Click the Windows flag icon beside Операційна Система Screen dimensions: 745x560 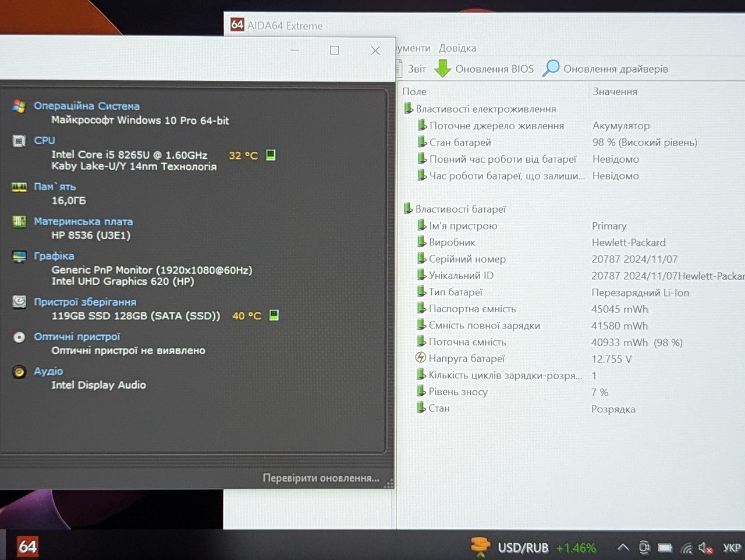[x=19, y=106]
